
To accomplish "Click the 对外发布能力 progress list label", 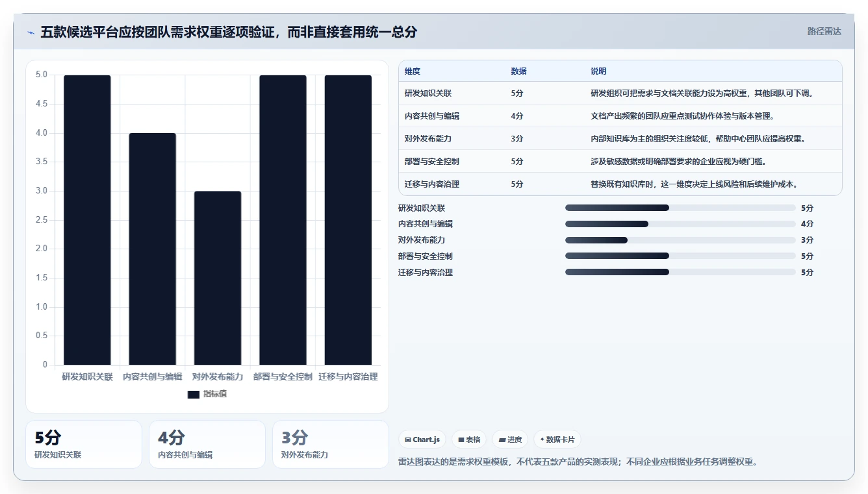I will (x=422, y=240).
